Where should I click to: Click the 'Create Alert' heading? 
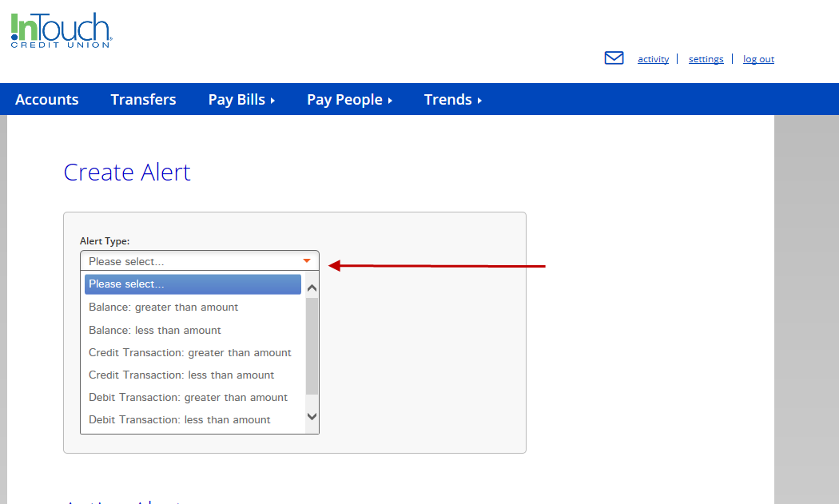pos(127,173)
